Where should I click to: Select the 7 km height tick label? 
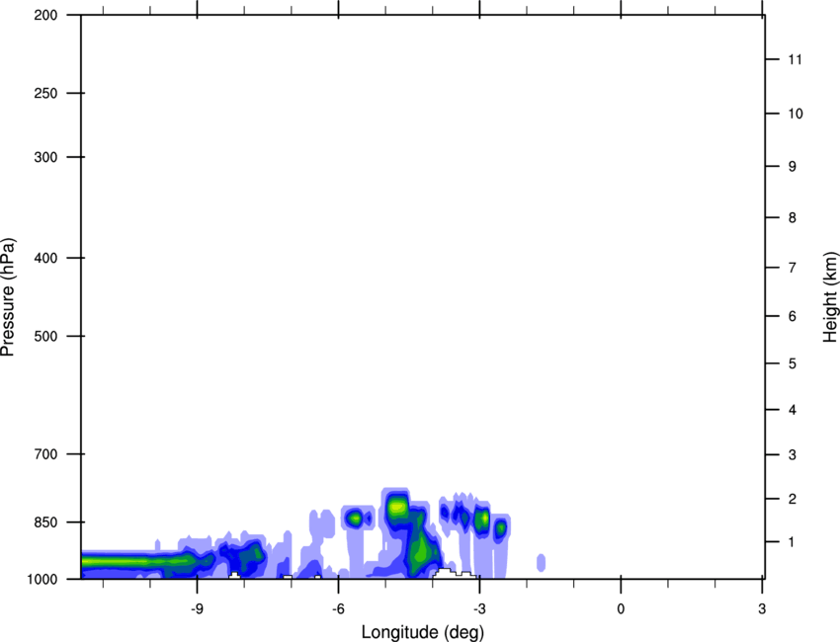click(x=793, y=269)
